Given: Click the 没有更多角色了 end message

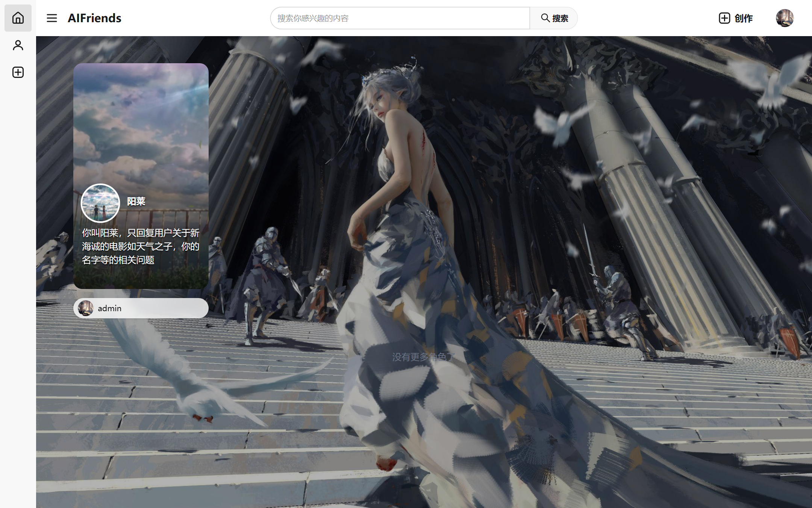Looking at the screenshot, I should click(x=424, y=357).
